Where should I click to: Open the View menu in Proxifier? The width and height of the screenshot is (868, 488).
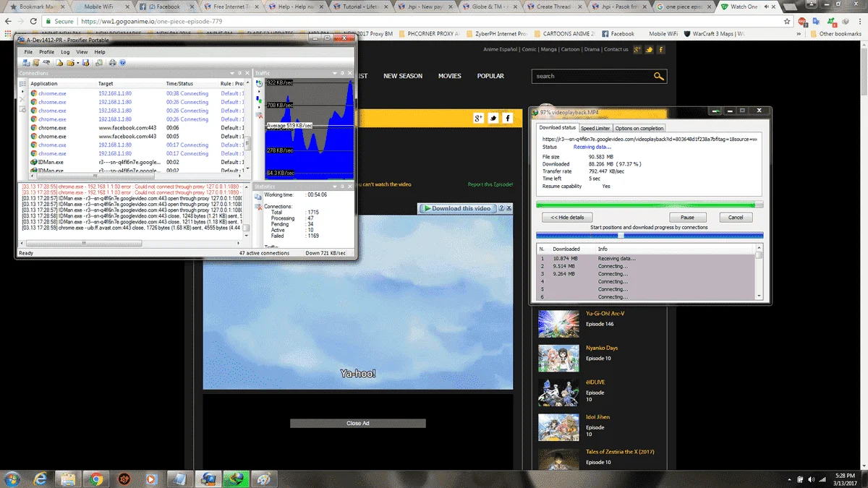tap(82, 52)
